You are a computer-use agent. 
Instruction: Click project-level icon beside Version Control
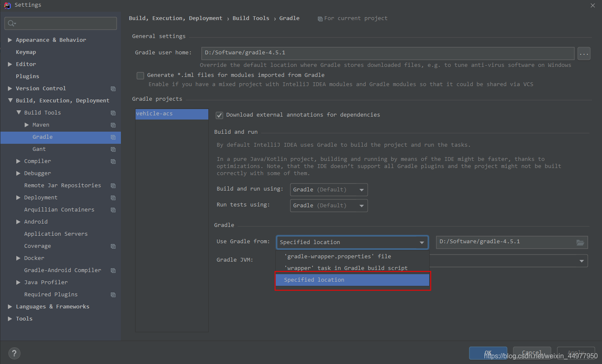[113, 89]
